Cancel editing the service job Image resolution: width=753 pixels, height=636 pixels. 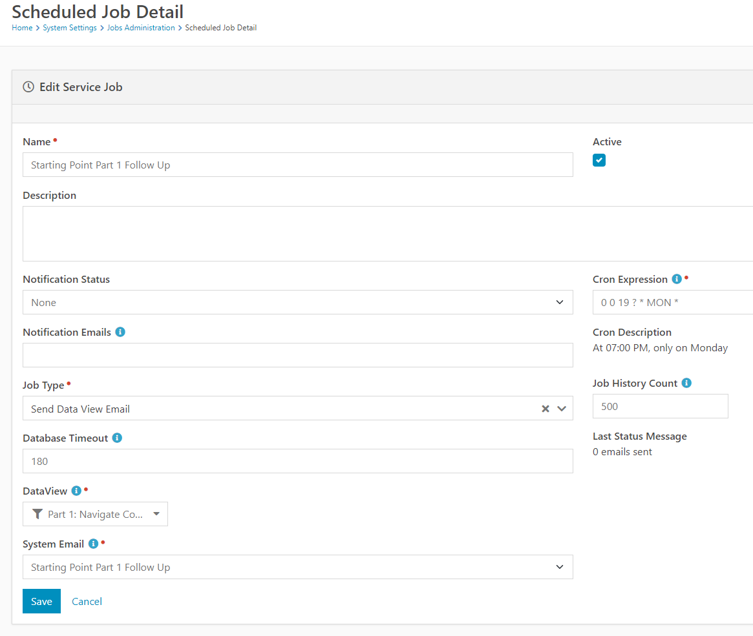click(87, 601)
